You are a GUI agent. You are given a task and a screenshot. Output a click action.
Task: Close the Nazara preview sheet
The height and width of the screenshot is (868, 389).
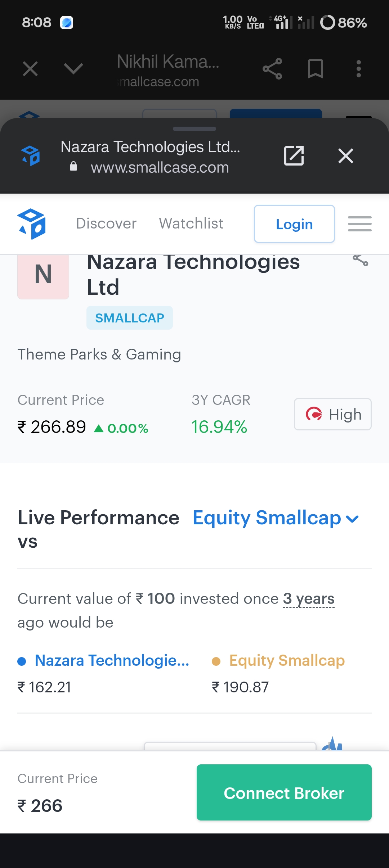[x=346, y=156]
